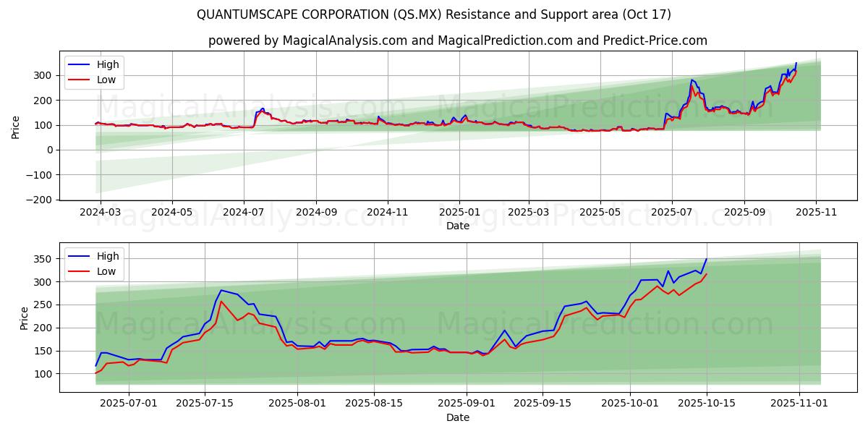Select the 100 price tick on lower chart

[x=45, y=374]
